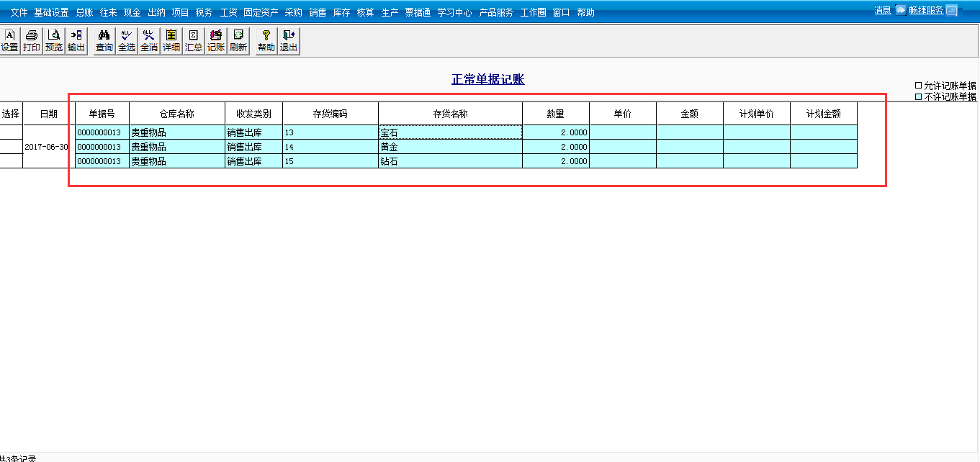Click the 输出 export icon
Image resolution: width=980 pixels, height=462 pixels.
(x=76, y=41)
